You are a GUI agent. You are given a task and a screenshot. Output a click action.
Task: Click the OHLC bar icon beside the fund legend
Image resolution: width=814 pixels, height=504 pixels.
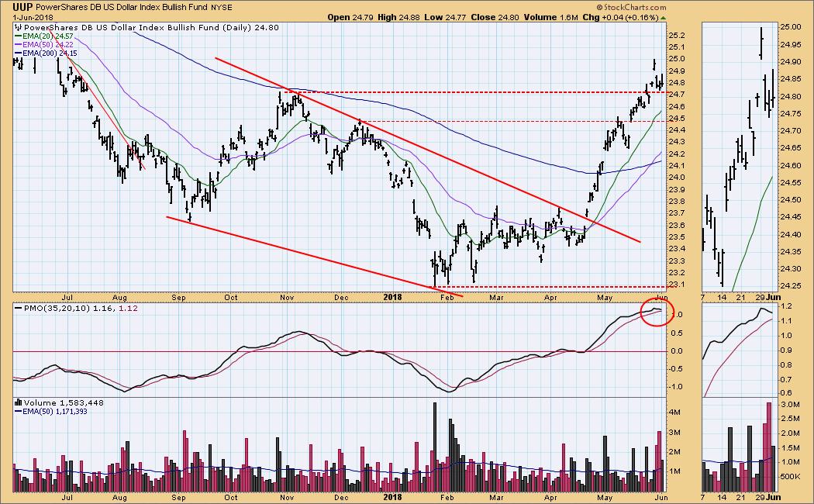(19, 27)
